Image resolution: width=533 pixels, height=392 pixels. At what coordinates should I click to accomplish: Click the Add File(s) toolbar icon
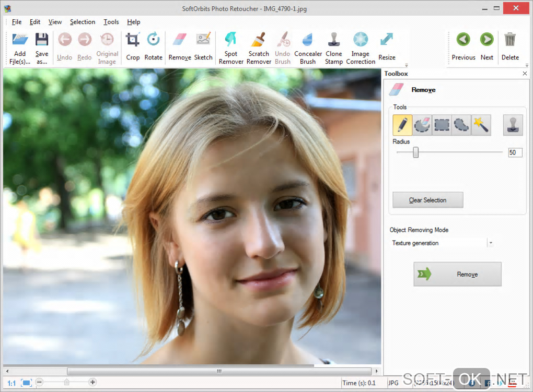pos(20,47)
